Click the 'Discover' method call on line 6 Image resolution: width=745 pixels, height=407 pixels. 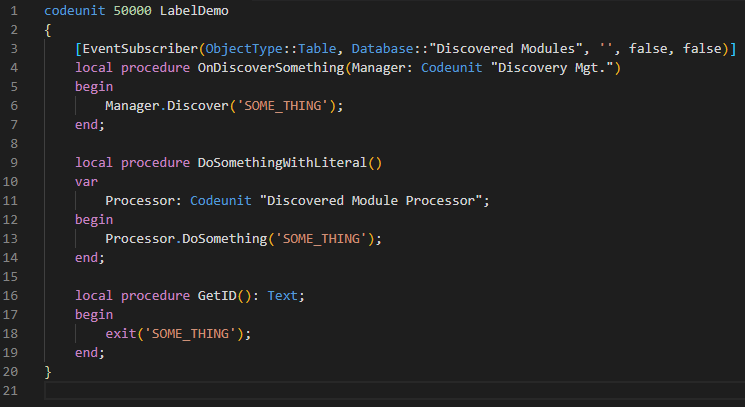[198, 105]
